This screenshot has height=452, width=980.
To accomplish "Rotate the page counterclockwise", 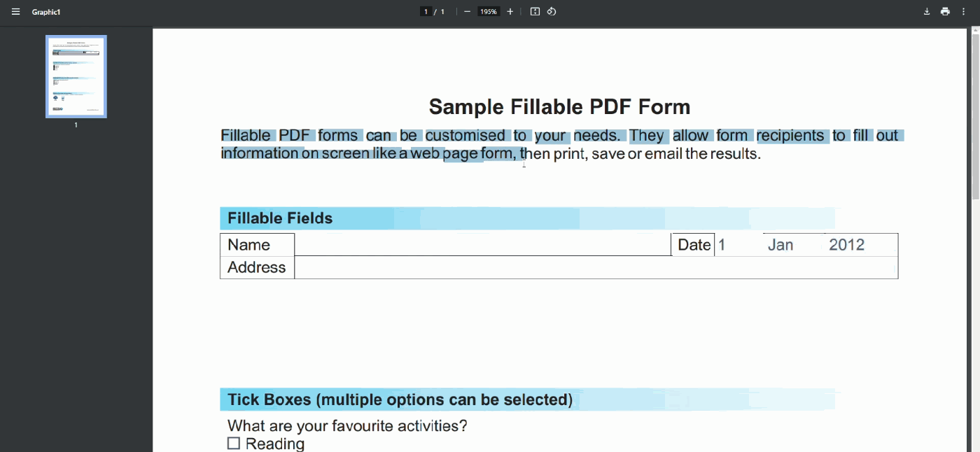I will [x=552, y=11].
